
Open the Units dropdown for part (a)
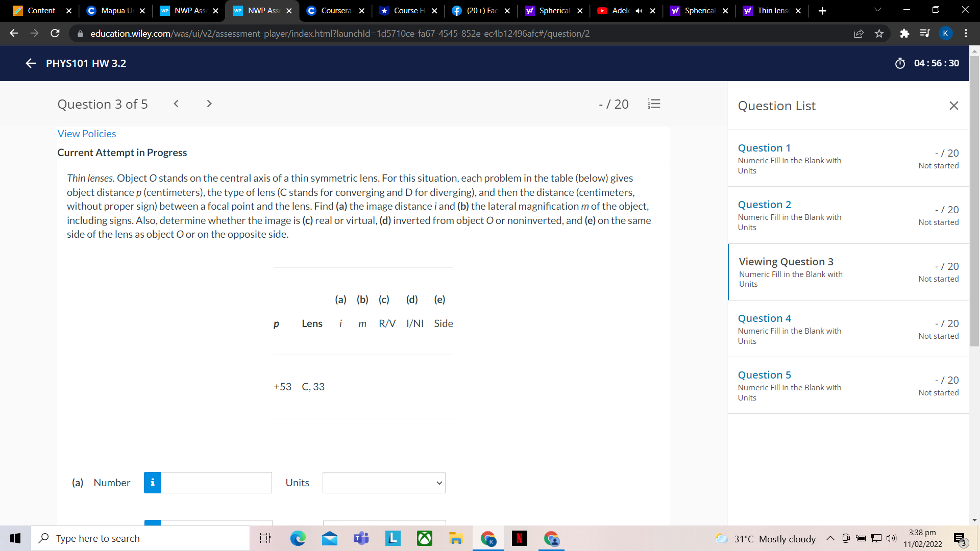tap(383, 482)
